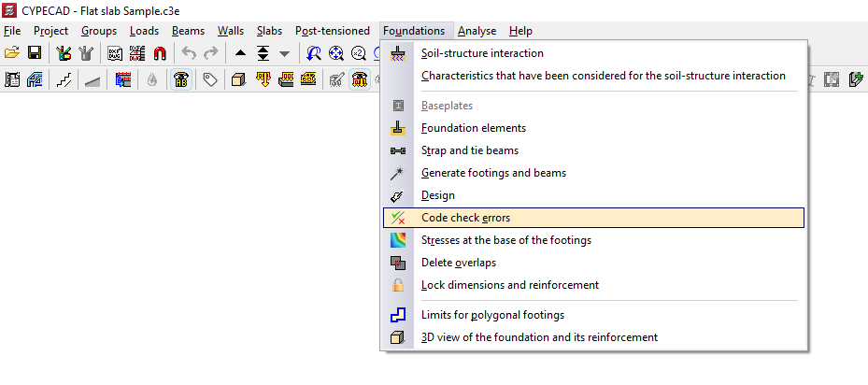868x385 pixels.
Task: Click the go to group arrows icon
Action: coord(263,53)
